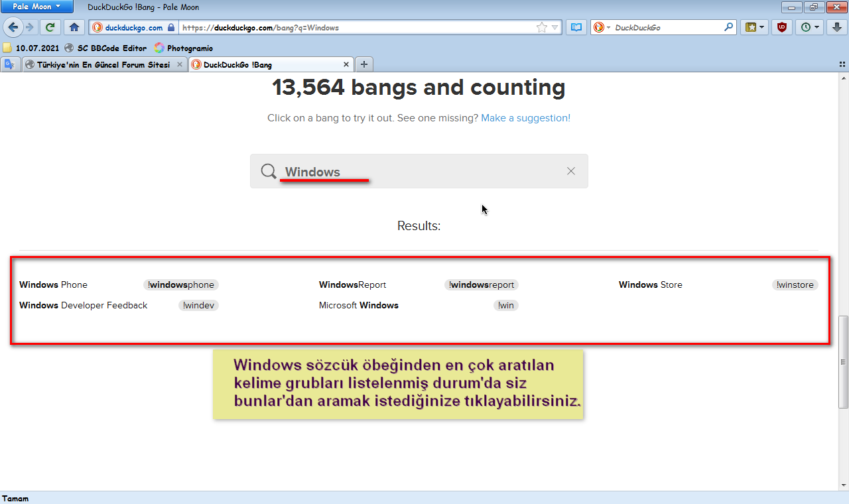The image size is (849, 504).
Task: Close the DuckDuckGo !Bang tab
Action: [346, 64]
